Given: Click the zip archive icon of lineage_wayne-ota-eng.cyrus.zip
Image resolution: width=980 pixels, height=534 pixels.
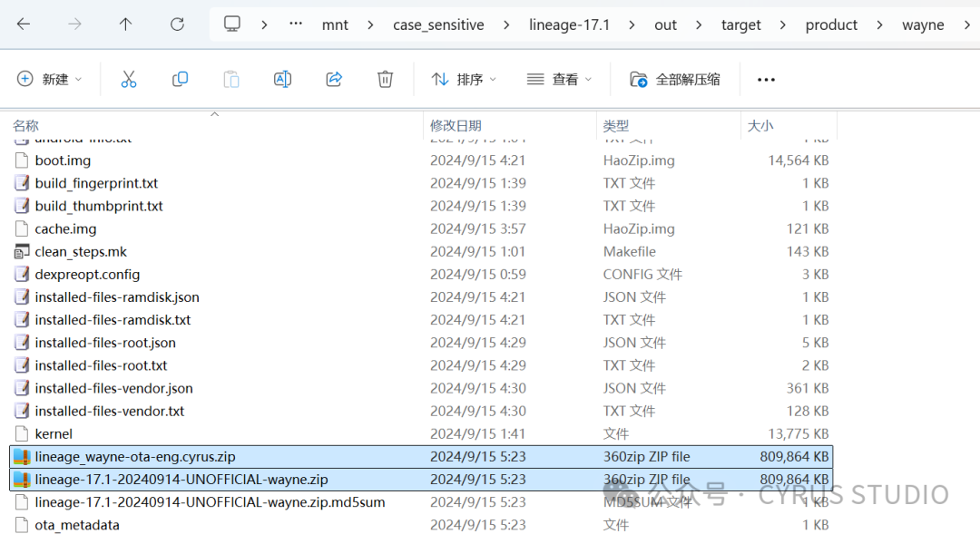Looking at the screenshot, I should [x=22, y=457].
